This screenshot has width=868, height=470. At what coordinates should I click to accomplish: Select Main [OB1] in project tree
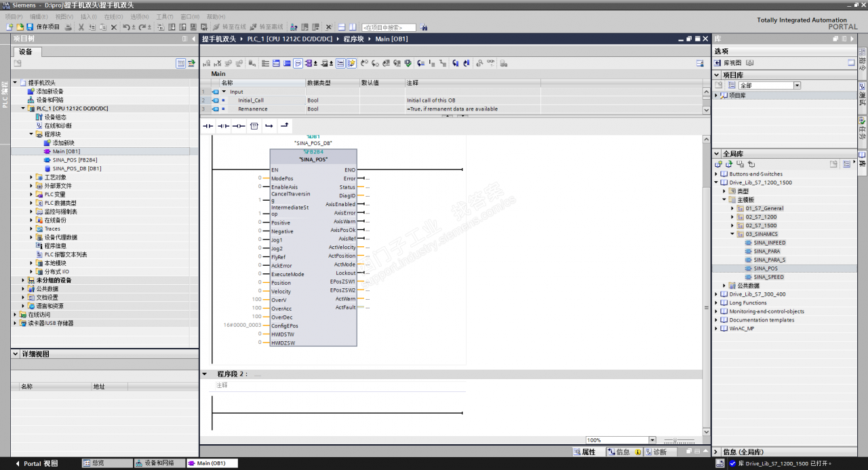coord(66,151)
